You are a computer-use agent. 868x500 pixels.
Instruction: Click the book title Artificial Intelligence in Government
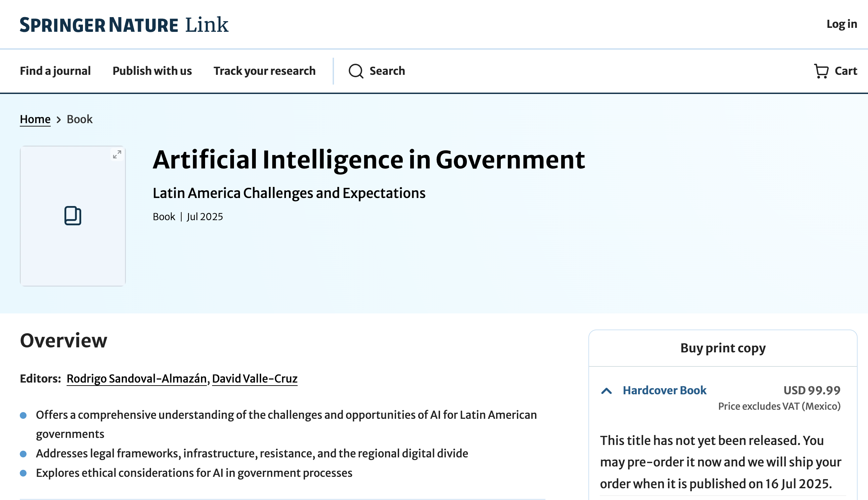pos(369,160)
